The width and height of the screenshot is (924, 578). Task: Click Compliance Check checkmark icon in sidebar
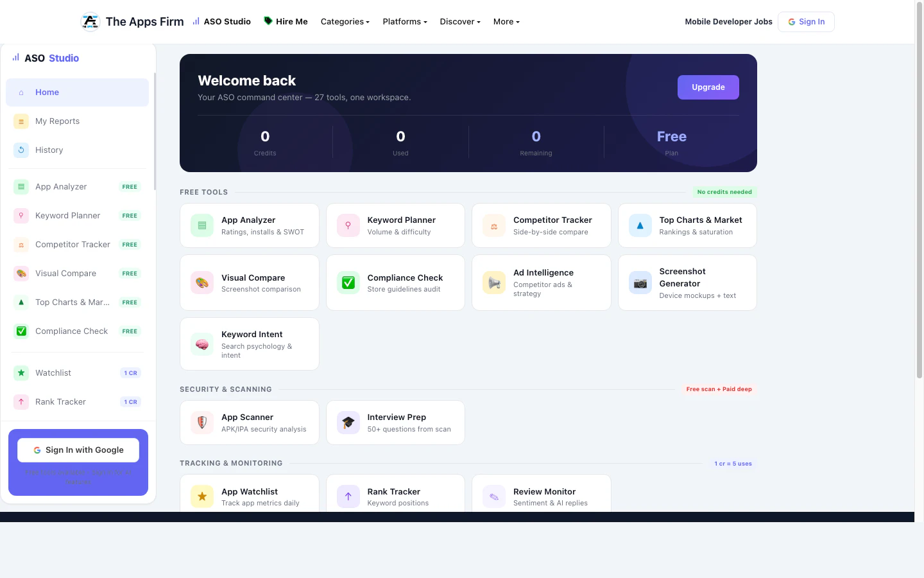21,331
